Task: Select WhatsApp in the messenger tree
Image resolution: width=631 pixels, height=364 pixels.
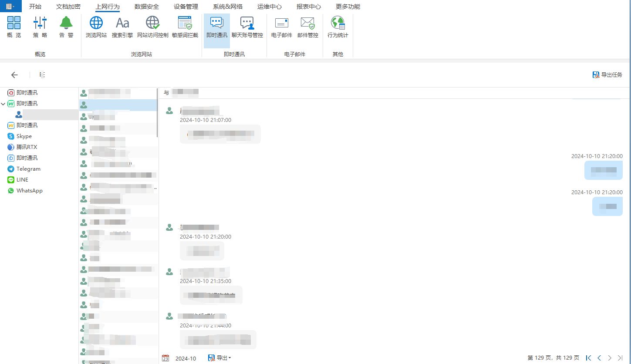Action: pos(25,190)
